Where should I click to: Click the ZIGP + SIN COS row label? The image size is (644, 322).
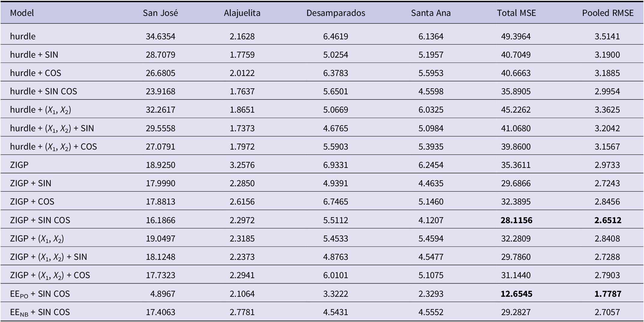[x=40, y=220]
